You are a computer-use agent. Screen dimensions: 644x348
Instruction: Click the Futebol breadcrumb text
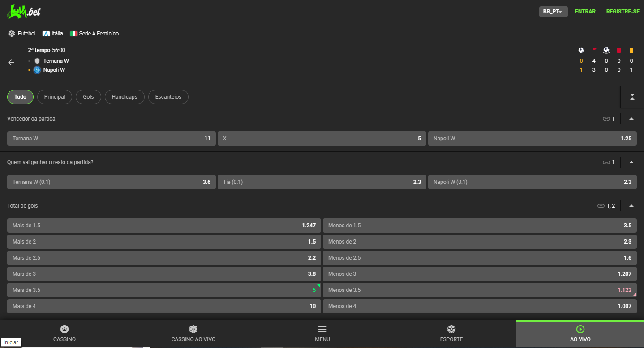point(27,34)
